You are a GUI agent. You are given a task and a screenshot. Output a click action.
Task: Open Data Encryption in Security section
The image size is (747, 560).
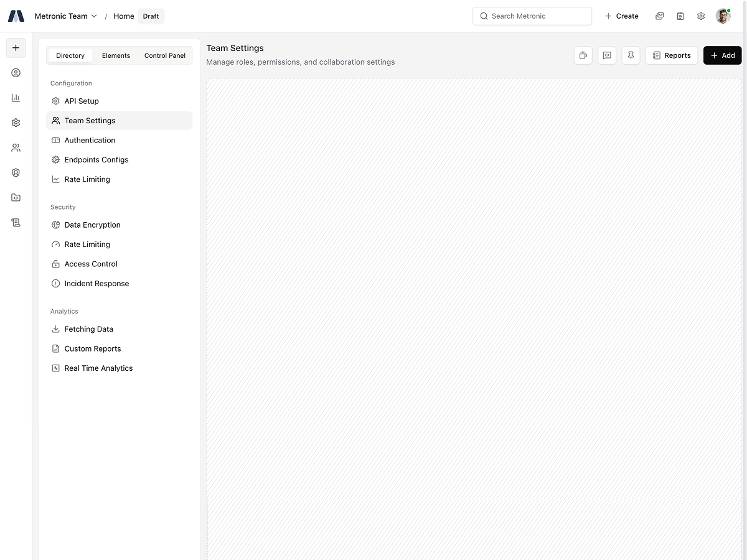pos(92,225)
